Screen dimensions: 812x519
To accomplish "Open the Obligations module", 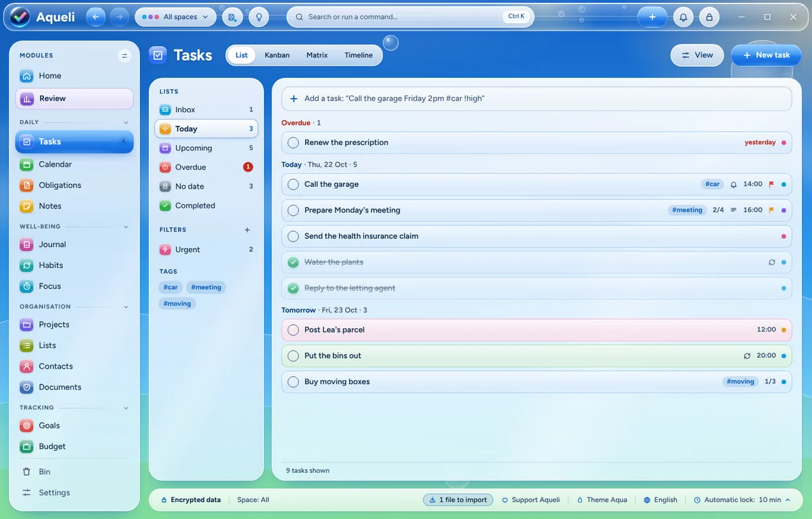I will [74, 185].
